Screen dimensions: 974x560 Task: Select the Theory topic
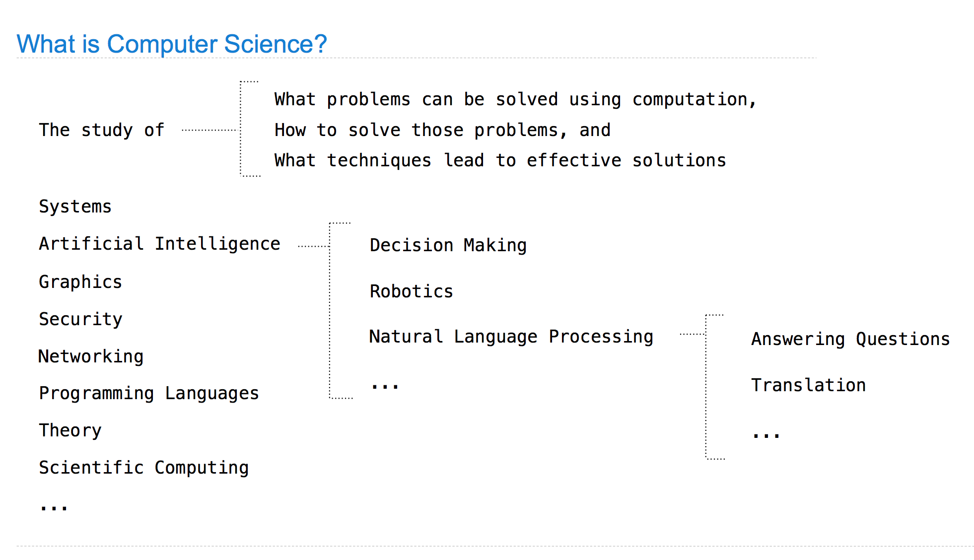pyautogui.click(x=70, y=430)
